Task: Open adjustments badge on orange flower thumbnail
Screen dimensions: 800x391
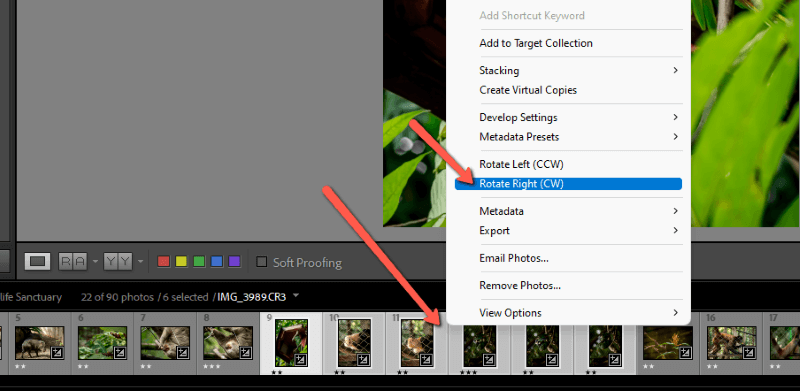Action: [686, 352]
